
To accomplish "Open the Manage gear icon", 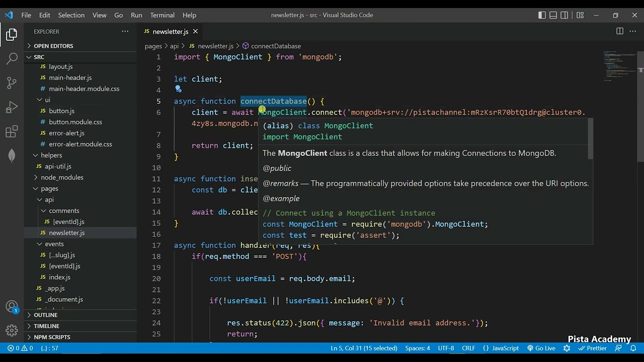I will coord(12,330).
